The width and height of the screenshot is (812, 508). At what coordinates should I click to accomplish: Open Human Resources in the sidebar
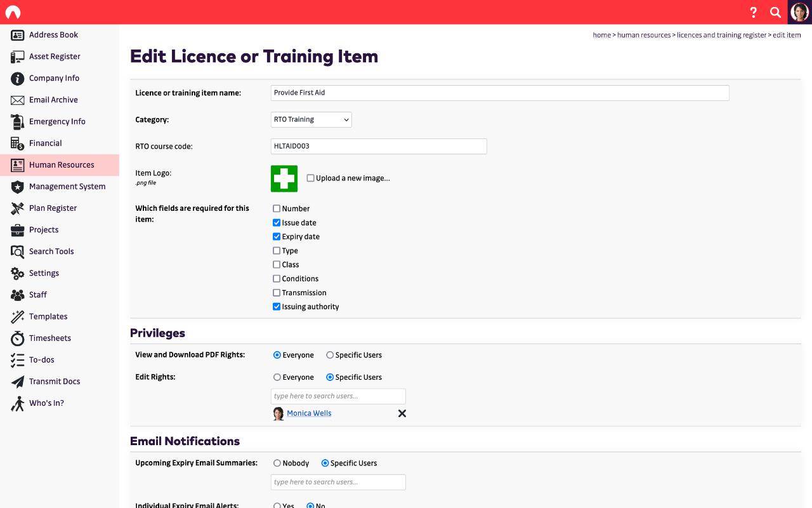click(60, 165)
